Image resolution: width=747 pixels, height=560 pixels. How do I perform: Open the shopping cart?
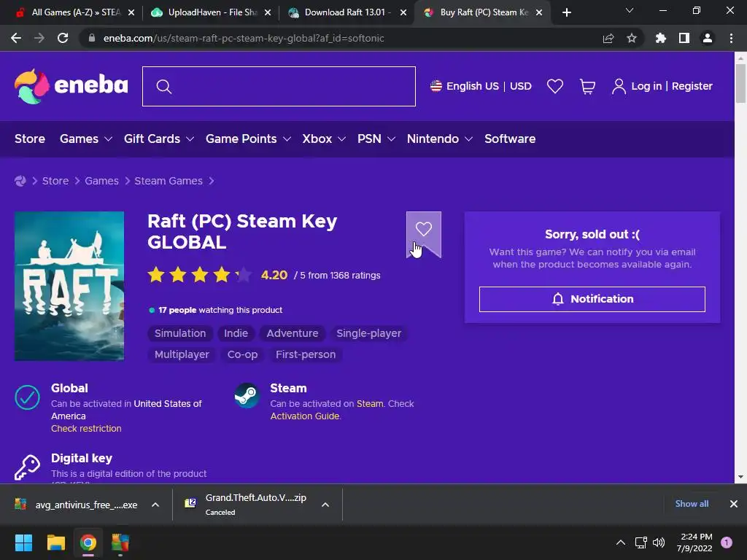point(587,86)
